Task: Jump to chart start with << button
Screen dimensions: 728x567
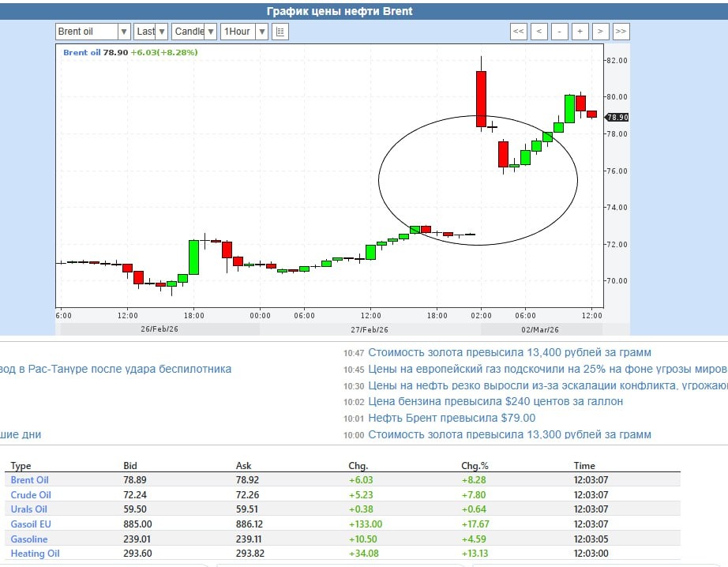Action: [518, 32]
